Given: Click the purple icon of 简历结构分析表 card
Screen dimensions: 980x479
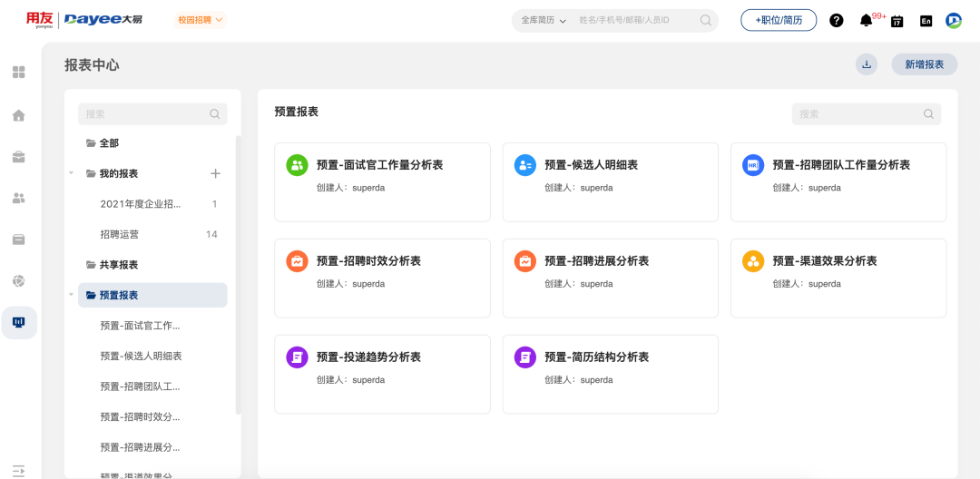Looking at the screenshot, I should [x=525, y=357].
